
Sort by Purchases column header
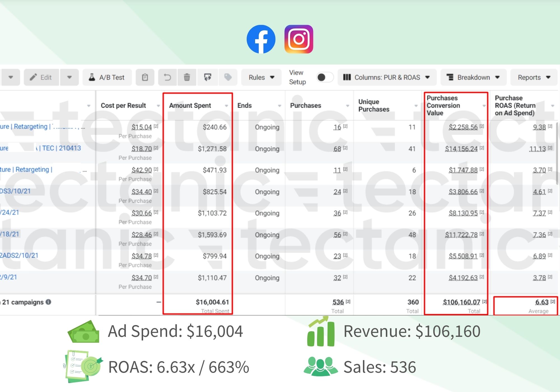[x=305, y=106]
